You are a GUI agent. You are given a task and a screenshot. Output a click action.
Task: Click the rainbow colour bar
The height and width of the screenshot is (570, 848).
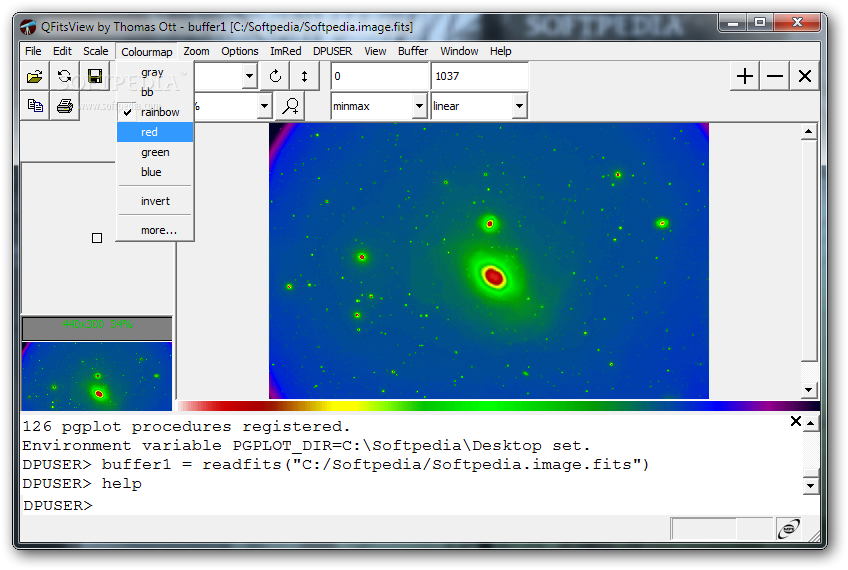[499, 406]
